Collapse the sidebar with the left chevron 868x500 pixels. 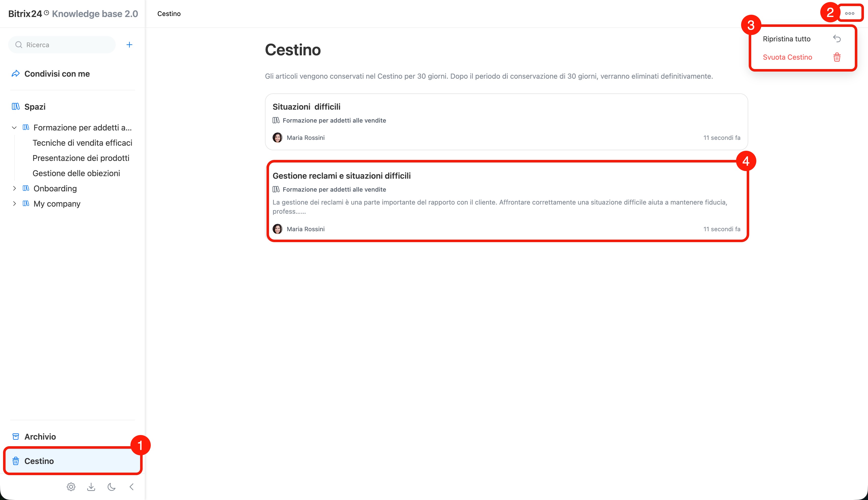(131, 487)
